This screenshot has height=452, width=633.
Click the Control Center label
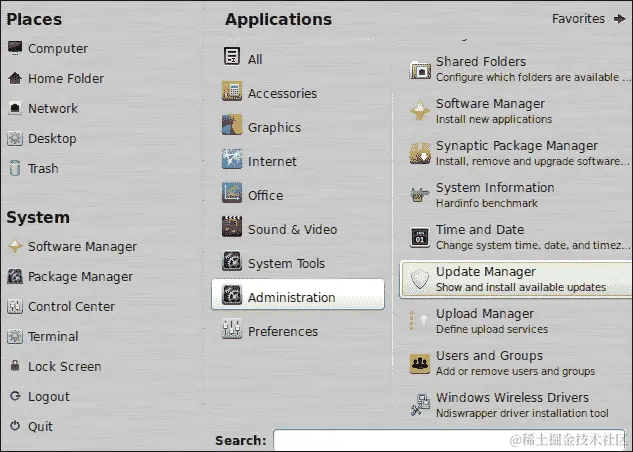(x=71, y=306)
